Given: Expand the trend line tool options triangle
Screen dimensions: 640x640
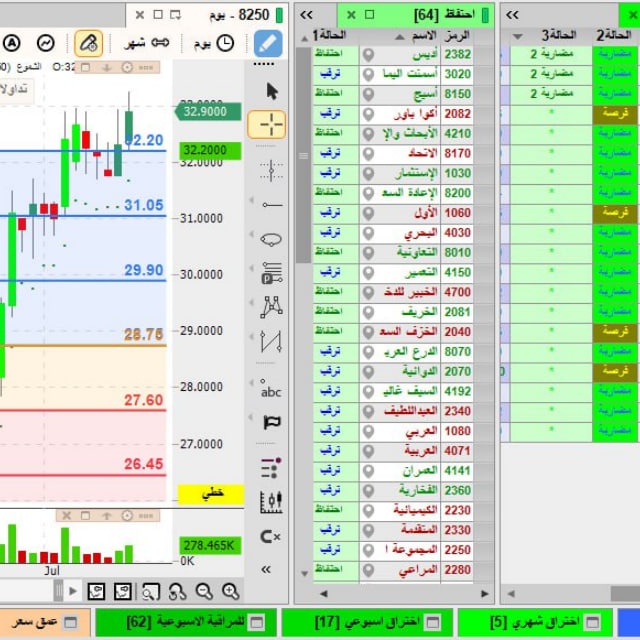Looking at the screenshot, I should point(251,200).
